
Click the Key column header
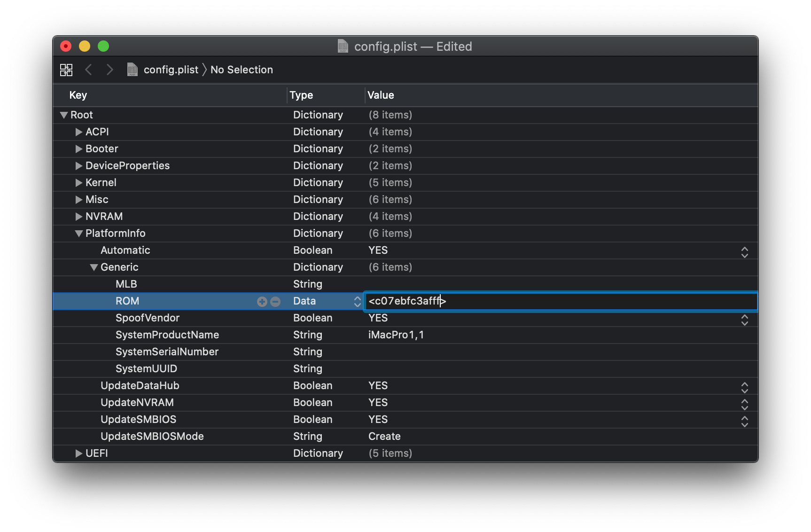(x=78, y=95)
